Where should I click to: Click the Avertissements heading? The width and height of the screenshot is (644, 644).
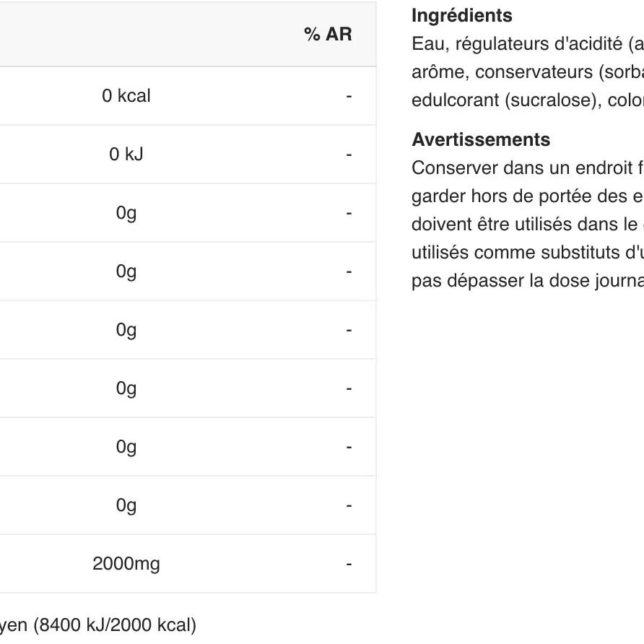point(481,139)
